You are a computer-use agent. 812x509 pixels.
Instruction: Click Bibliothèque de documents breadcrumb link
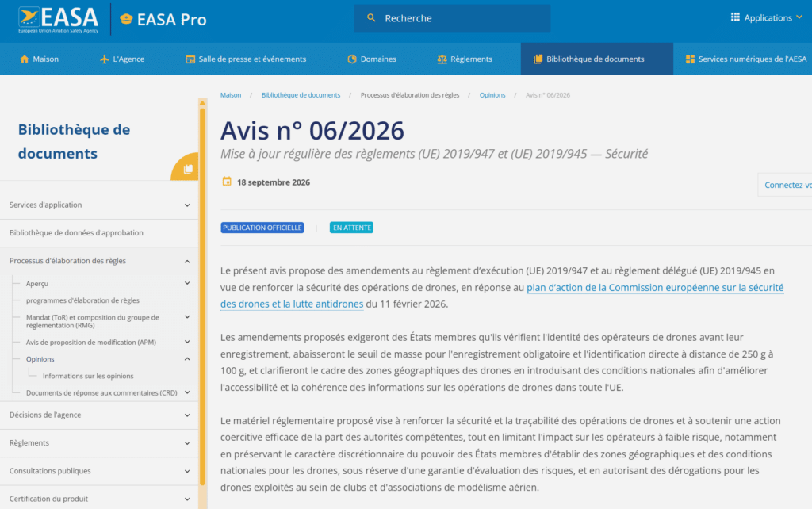pos(301,95)
